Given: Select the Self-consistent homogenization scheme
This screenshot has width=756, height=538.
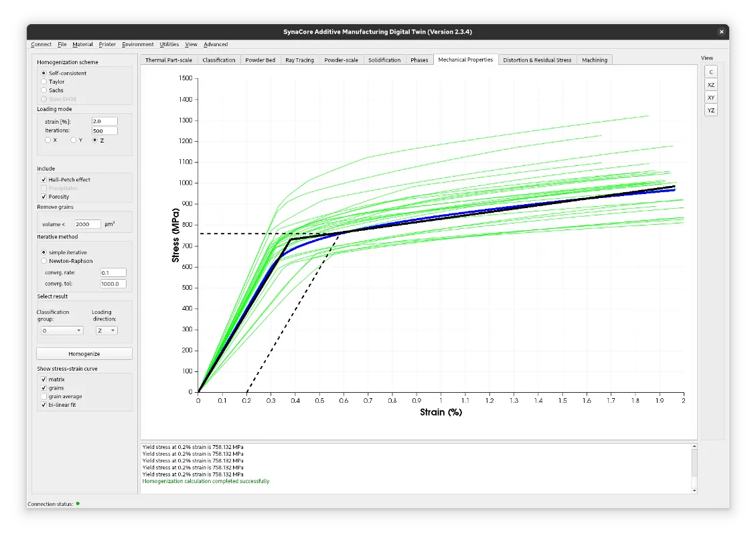Looking at the screenshot, I should 44,73.
